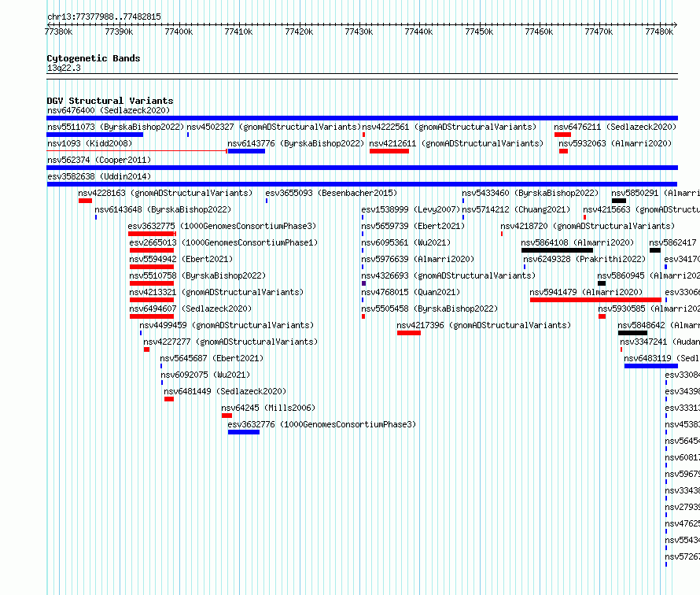This screenshot has width=700, height=595.
Task: Click the red bar under nsv4217396
Action: 408,333
